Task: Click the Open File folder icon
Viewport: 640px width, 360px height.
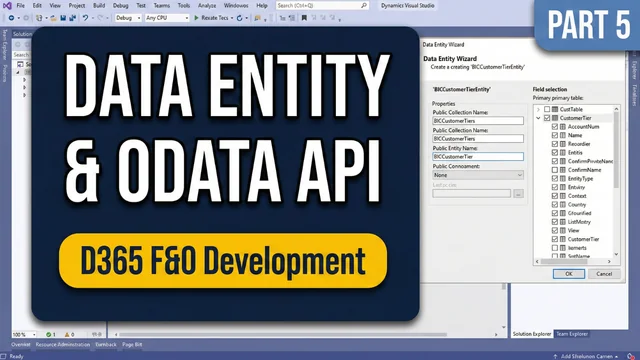Action: coord(53,18)
